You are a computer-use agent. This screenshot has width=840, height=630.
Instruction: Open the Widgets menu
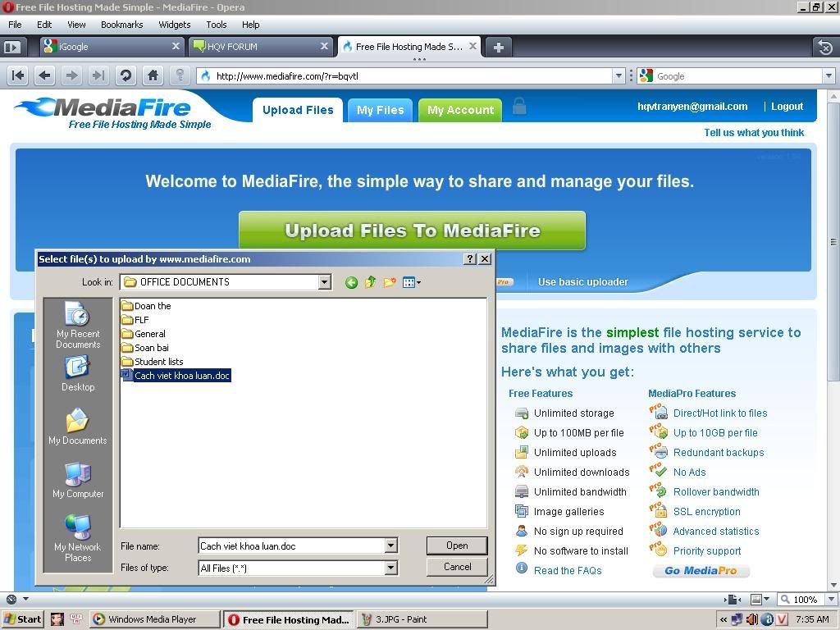point(174,25)
